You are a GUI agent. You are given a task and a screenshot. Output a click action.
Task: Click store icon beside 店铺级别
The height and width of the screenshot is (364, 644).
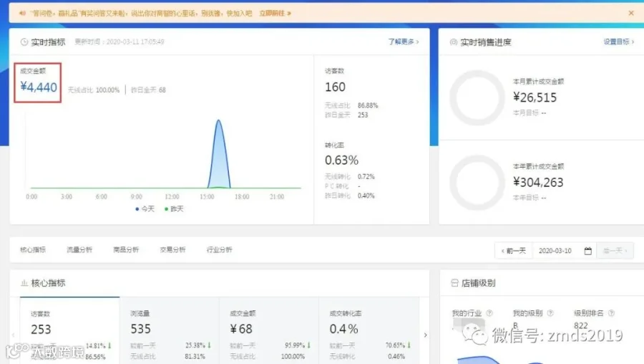click(x=454, y=283)
